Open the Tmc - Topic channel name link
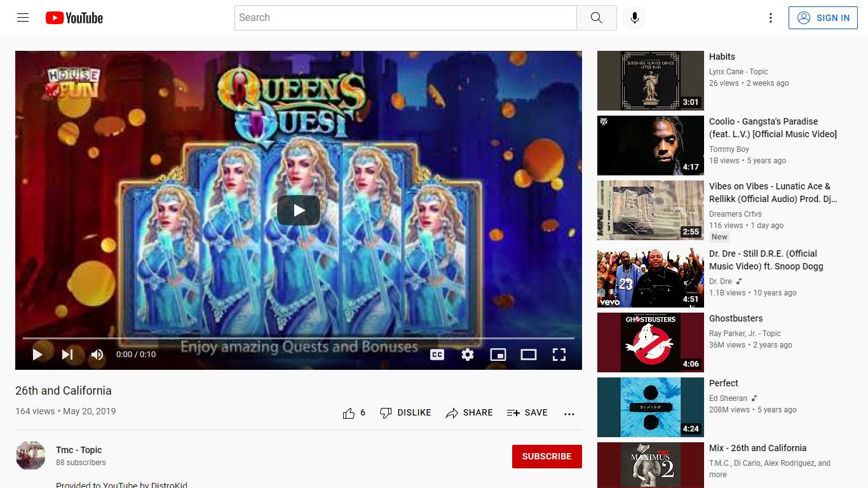 click(x=79, y=450)
